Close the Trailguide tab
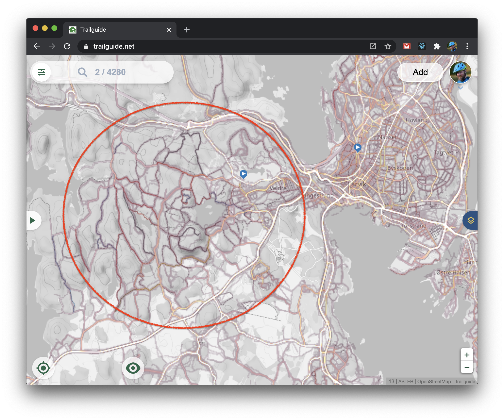 tap(169, 30)
